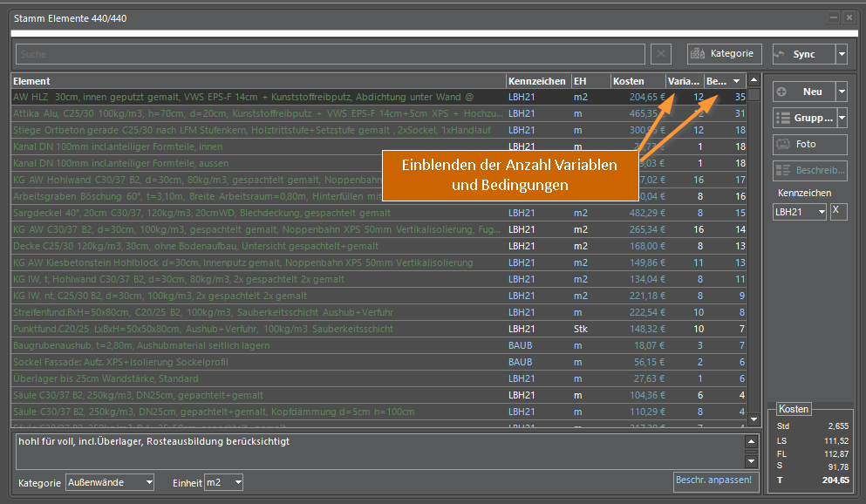
Task: Sort by Kennzeichen column header
Action: [538, 81]
